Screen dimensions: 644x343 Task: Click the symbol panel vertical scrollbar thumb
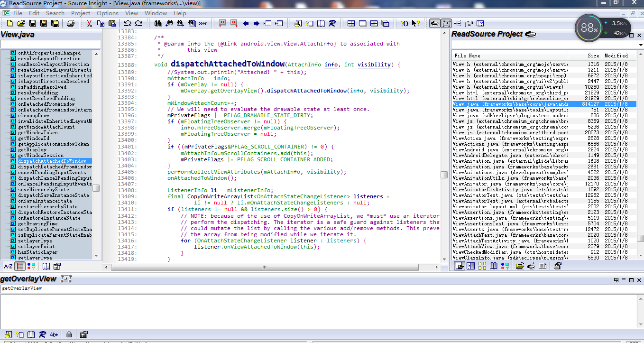(x=96, y=188)
